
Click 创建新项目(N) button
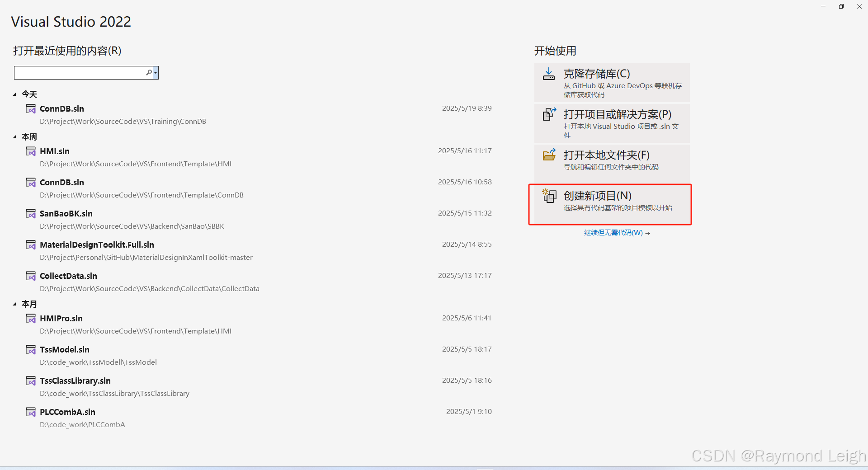tap(612, 204)
